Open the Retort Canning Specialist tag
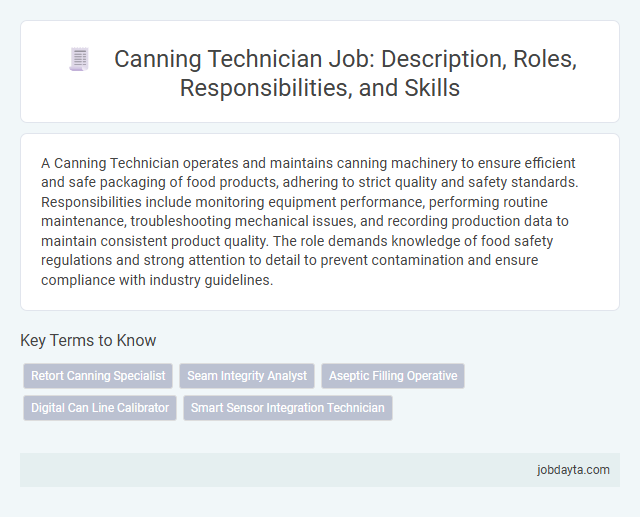The image size is (640, 517). coord(98,376)
